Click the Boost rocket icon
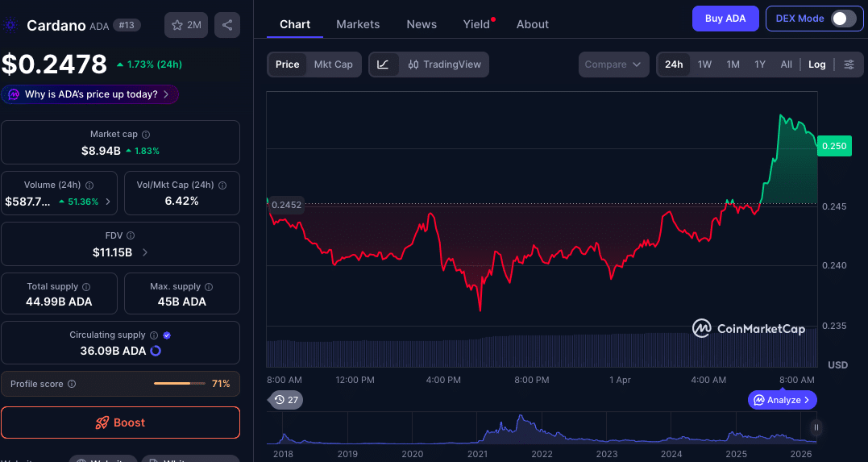Image resolution: width=868 pixels, height=462 pixels. 102,422
